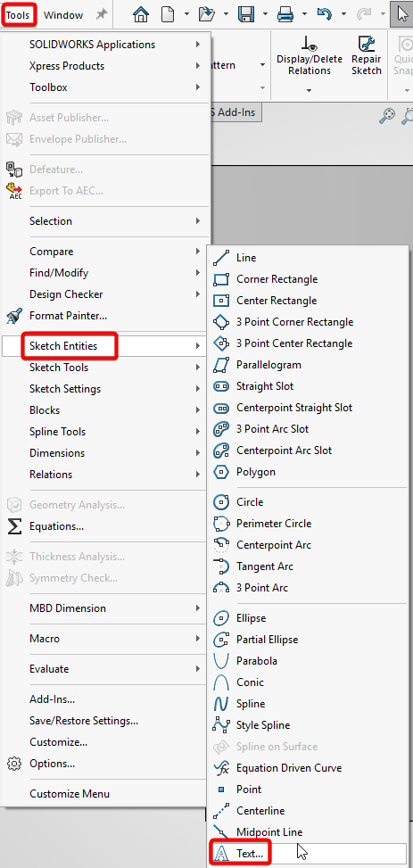
Task: Select Display/Delete Relations tool
Action: click(x=310, y=56)
